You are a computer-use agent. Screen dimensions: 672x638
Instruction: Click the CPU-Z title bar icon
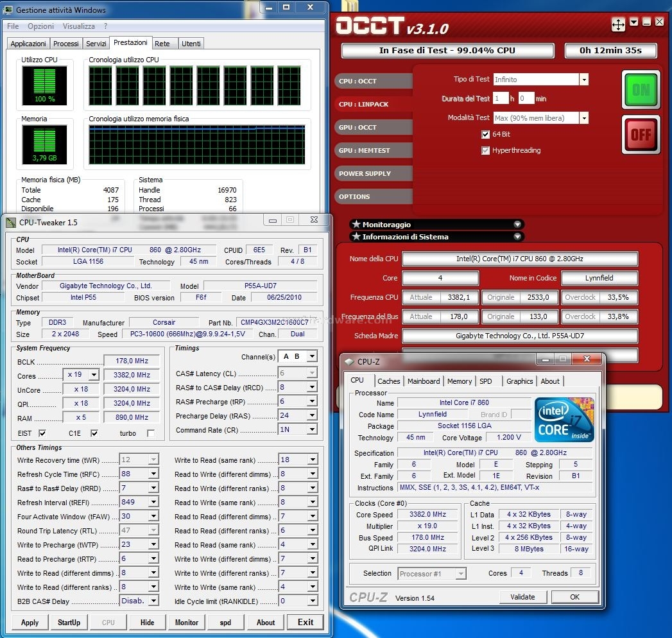click(350, 361)
